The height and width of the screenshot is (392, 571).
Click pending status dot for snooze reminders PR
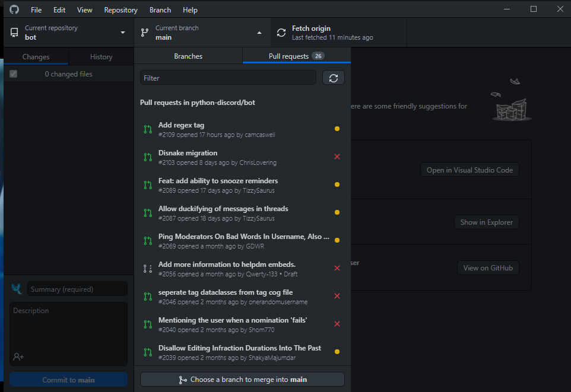[x=337, y=184]
